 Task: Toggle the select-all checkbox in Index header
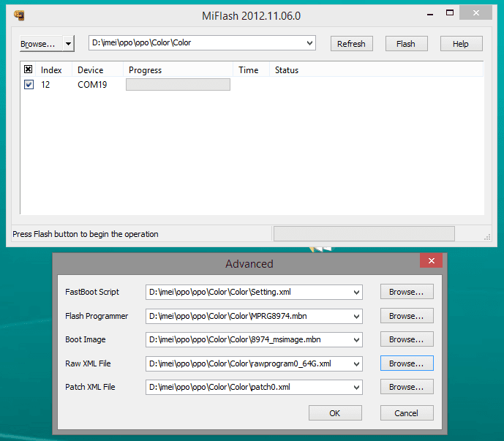click(x=29, y=69)
